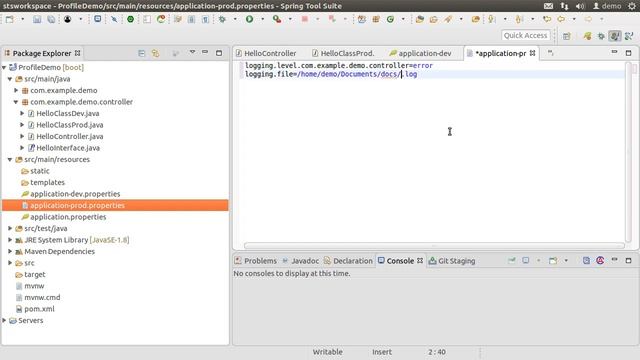Viewport: 640px width, 360px height.
Task: Click the Save icon in the toolbar
Action: (37, 19)
